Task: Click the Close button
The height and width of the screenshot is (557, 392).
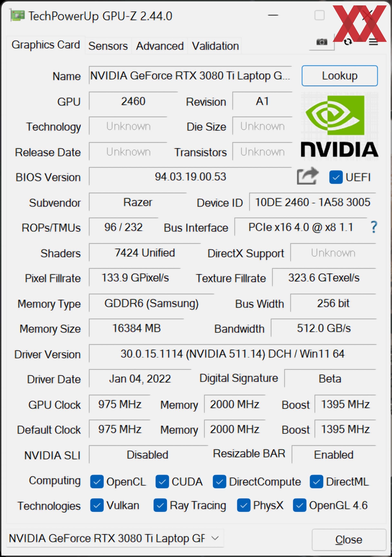Action: click(349, 539)
